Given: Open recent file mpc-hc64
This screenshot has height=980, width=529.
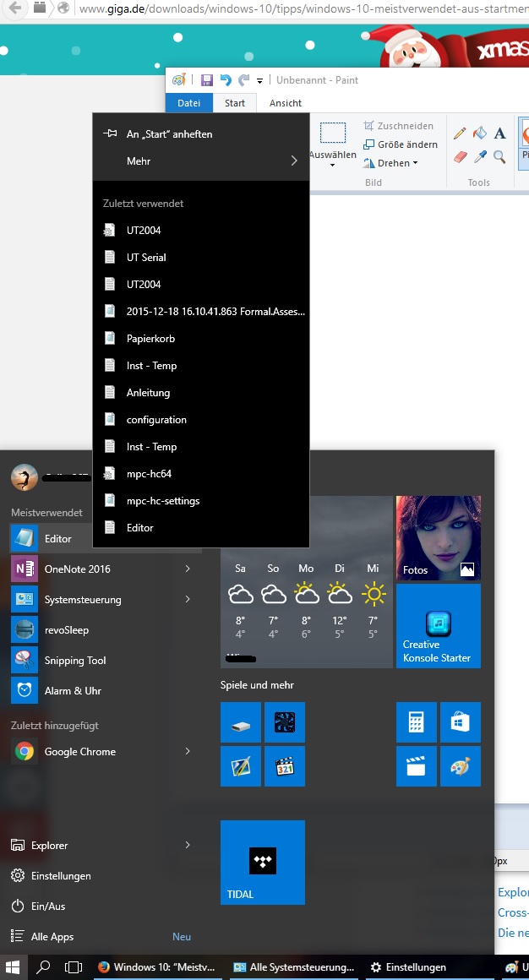Looking at the screenshot, I should click(201, 474).
